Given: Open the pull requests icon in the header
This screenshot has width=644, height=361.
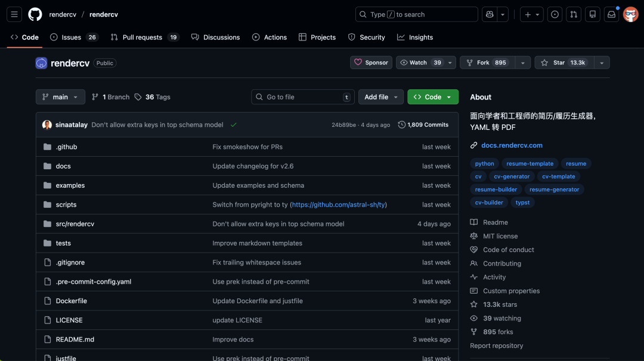Looking at the screenshot, I should point(574,14).
